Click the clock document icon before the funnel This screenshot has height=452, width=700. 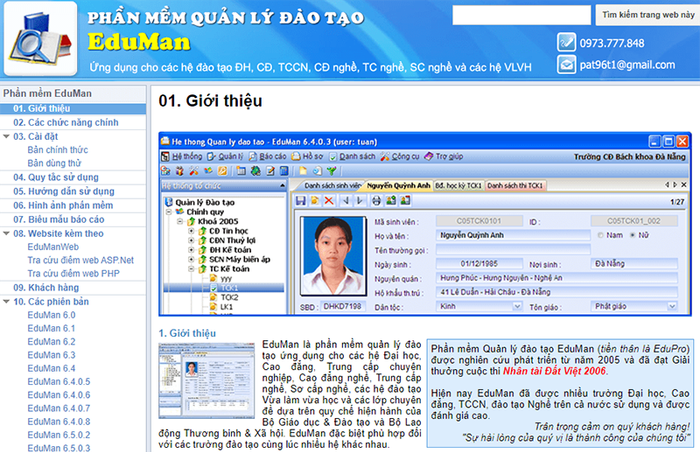pos(317,171)
